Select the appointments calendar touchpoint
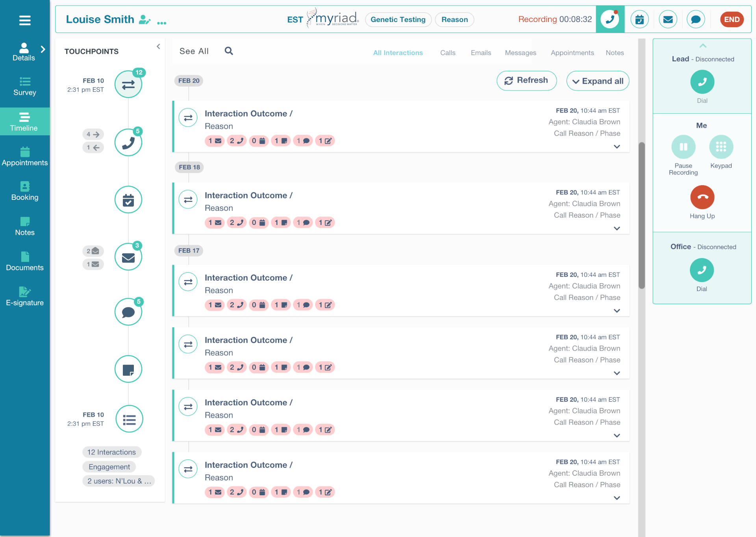This screenshot has width=756, height=537. [x=128, y=200]
